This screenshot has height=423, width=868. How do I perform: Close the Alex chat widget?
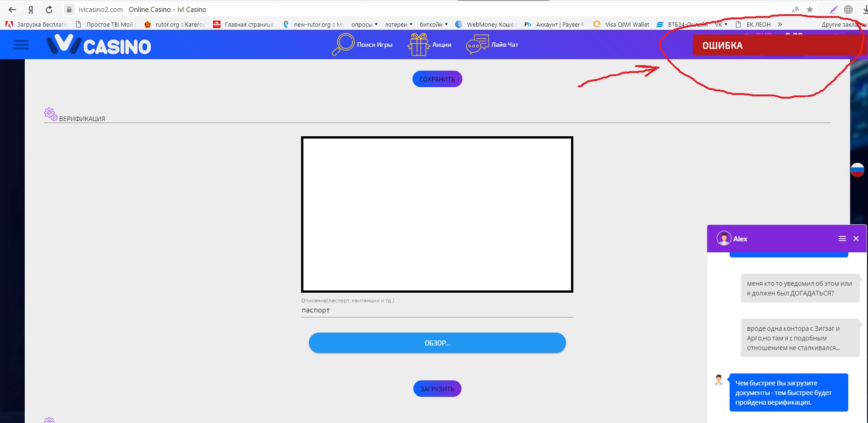tap(856, 239)
